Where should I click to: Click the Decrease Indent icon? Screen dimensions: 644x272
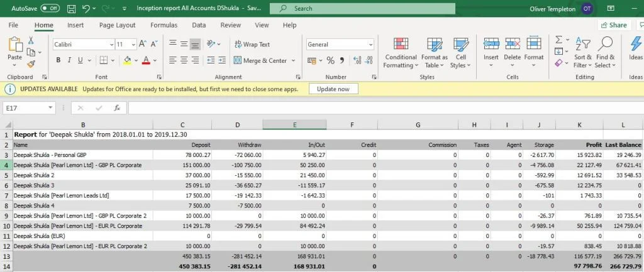(211, 60)
